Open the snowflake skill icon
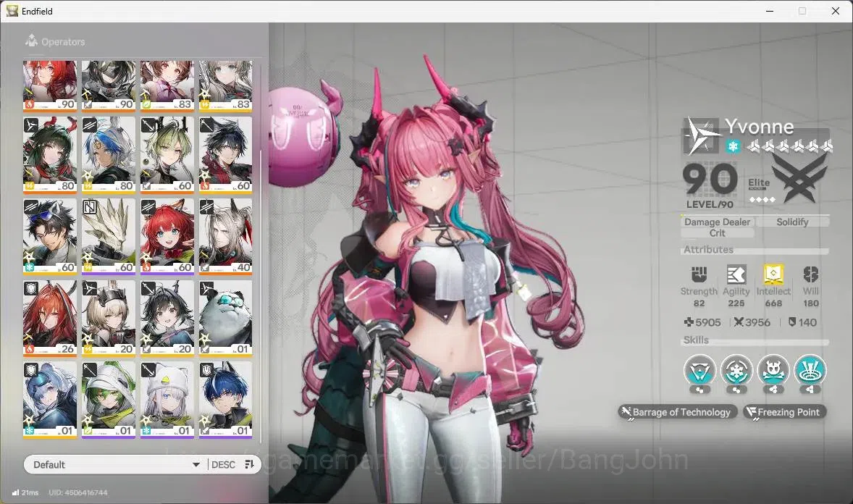853x504 pixels. 736,371
